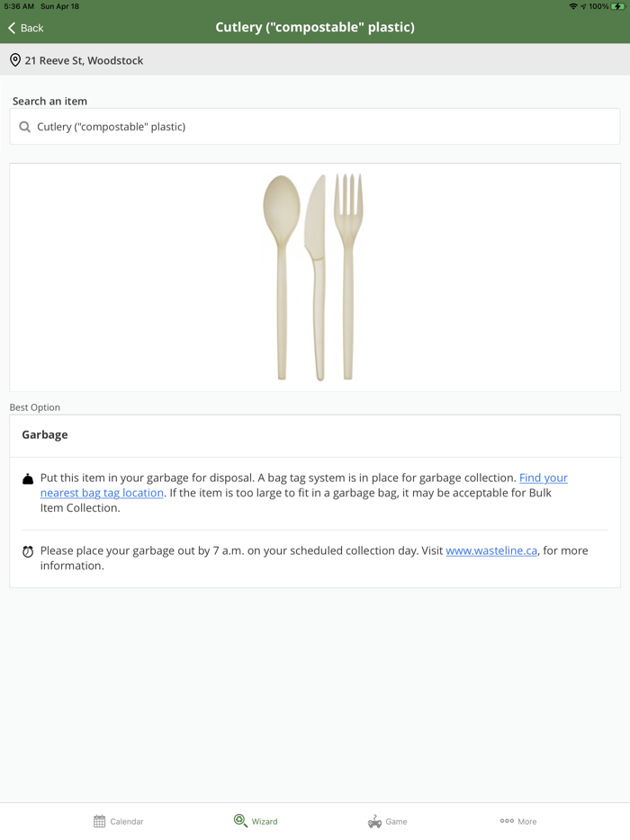This screenshot has height=840, width=630.
Task: Tap the garbage bag icon
Action: click(x=28, y=479)
